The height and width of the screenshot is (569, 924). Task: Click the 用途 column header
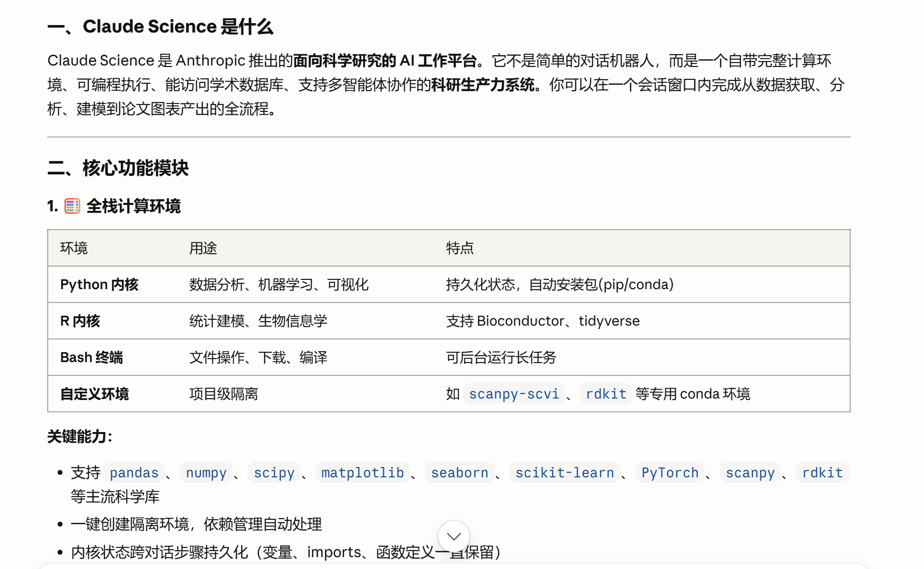coord(203,248)
